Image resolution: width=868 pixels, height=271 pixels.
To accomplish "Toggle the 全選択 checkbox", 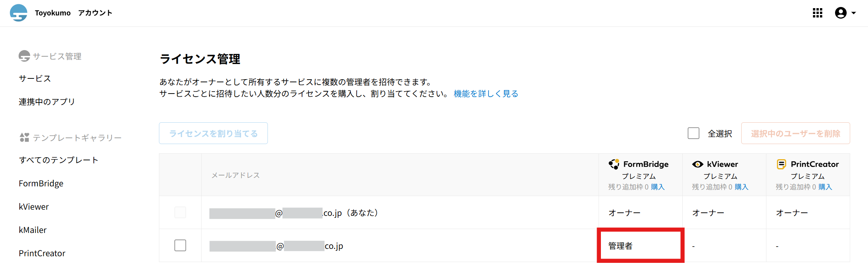I will point(694,134).
